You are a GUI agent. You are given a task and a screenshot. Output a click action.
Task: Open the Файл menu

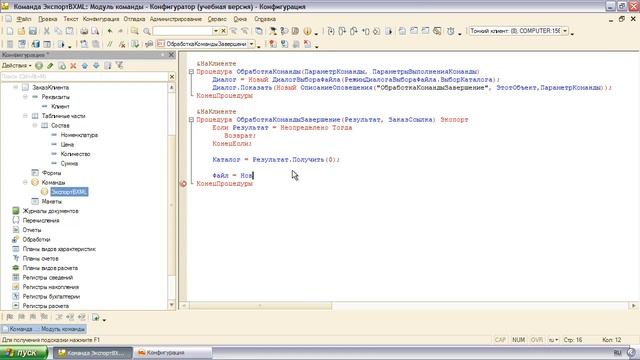coord(24,19)
